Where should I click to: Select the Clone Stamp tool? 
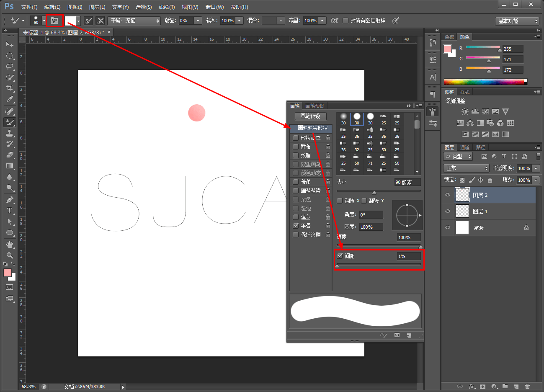click(x=10, y=133)
